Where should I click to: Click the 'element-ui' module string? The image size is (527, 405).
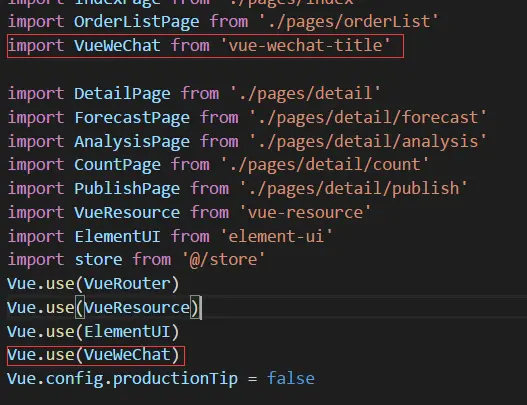coord(276,236)
